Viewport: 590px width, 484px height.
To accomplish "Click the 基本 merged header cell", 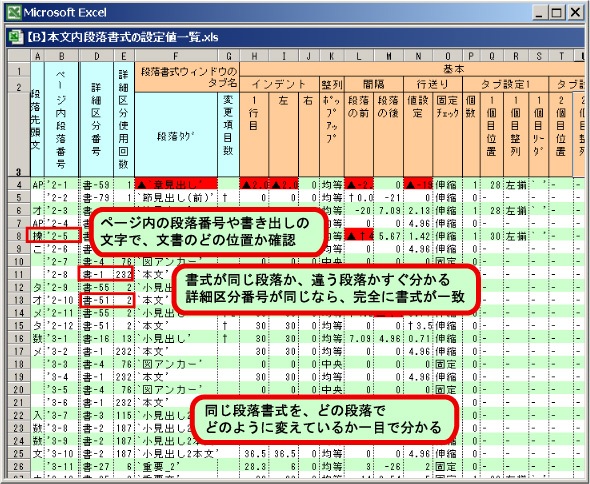I will [412, 69].
